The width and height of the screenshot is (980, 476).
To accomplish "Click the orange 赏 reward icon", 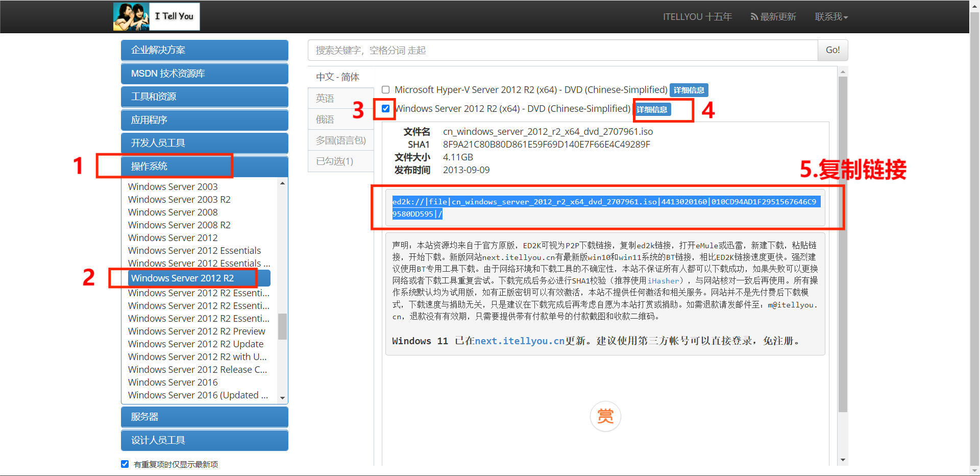I will (605, 416).
